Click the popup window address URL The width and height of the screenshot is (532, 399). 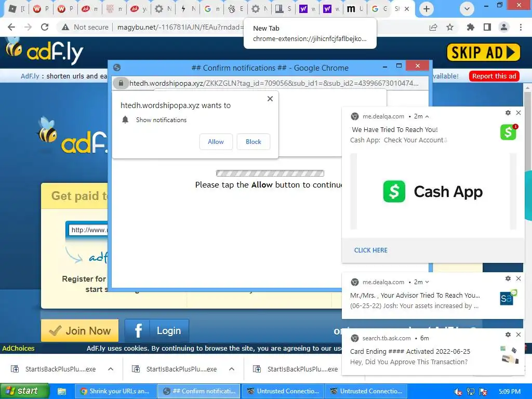pyautogui.click(x=274, y=83)
